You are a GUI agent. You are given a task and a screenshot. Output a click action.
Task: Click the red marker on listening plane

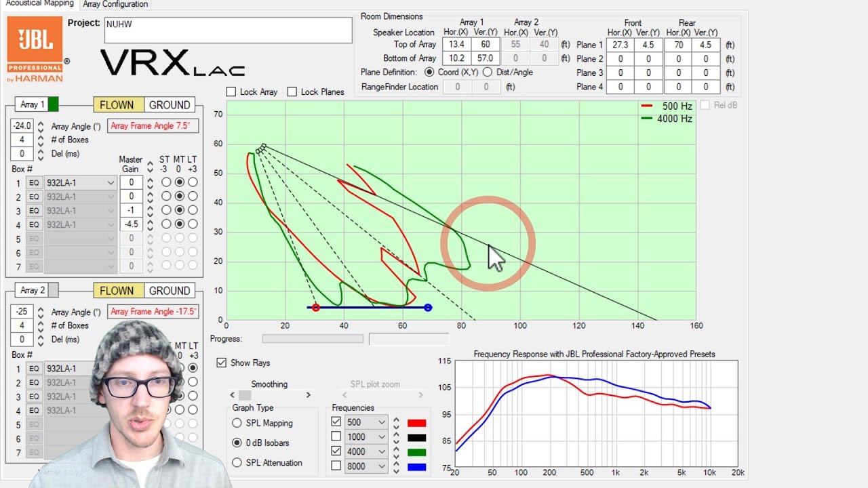(x=315, y=308)
